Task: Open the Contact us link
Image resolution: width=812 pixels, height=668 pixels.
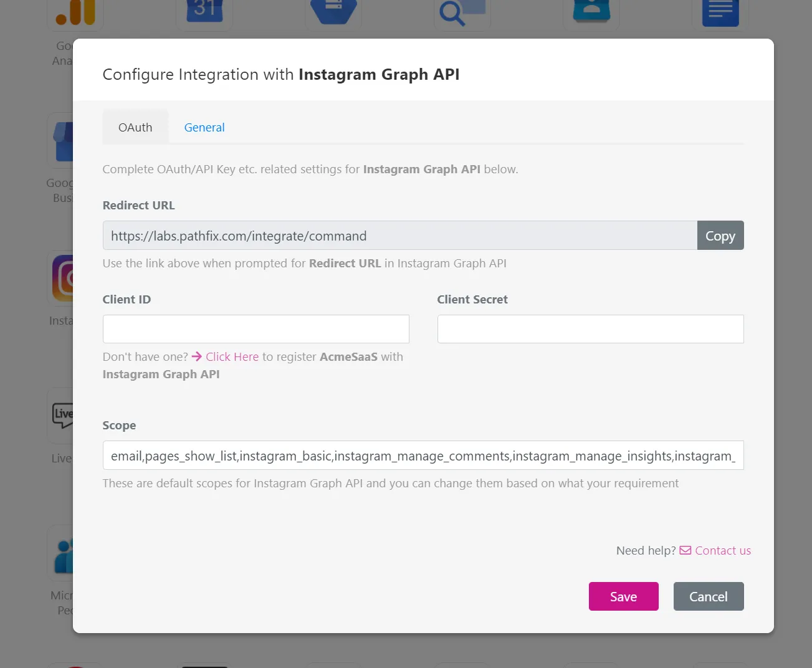Action: point(723,550)
